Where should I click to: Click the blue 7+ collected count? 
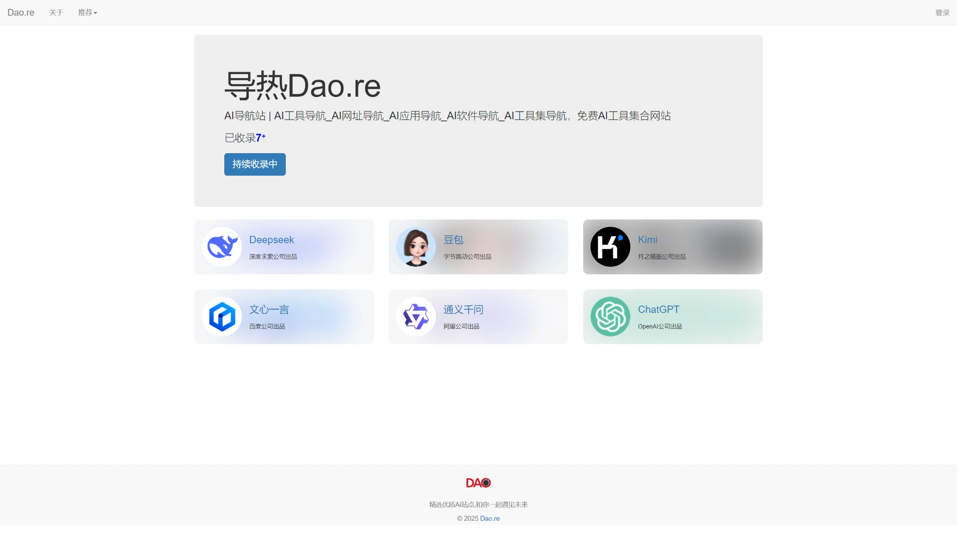(x=260, y=138)
